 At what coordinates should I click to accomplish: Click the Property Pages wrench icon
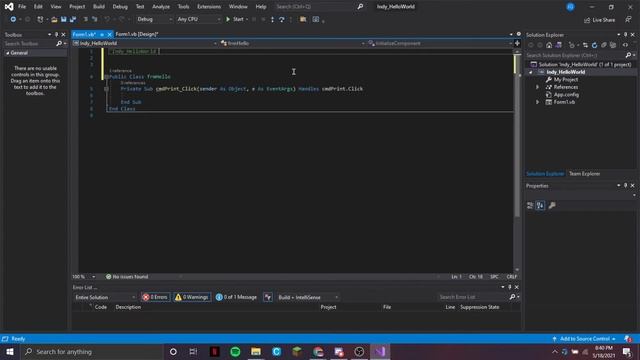[x=552, y=205]
